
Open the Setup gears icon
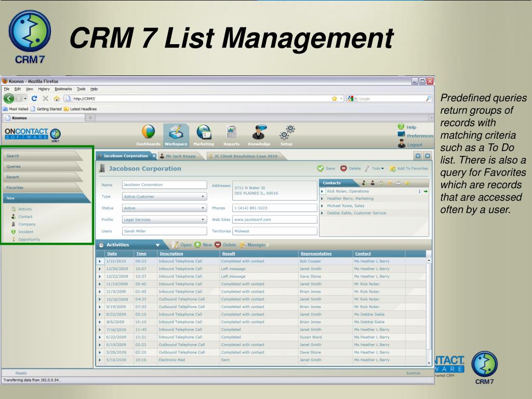287,132
